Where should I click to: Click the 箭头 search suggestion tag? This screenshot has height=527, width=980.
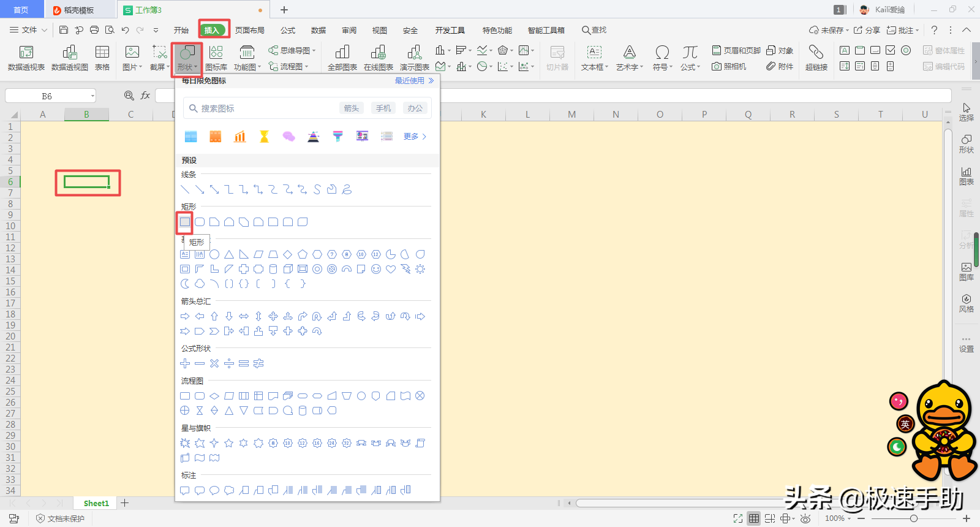[352, 108]
